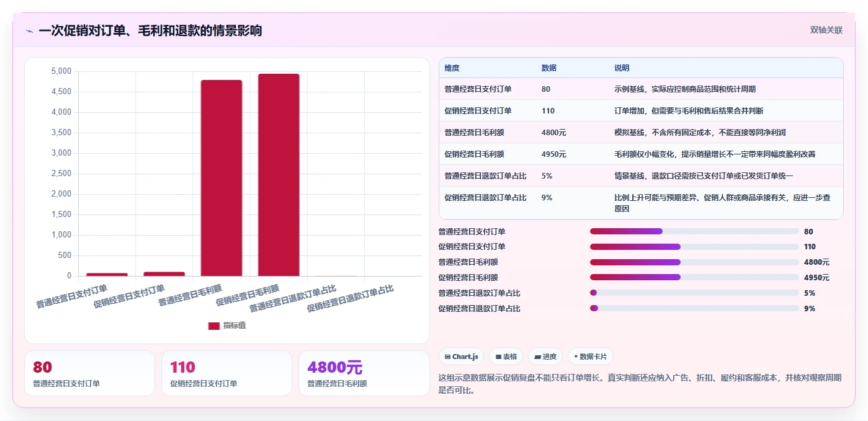Screen dimensions: 868x421
Task: Click the title 一次促销对订单、毛利和退款的情景影响
Action: (150, 30)
